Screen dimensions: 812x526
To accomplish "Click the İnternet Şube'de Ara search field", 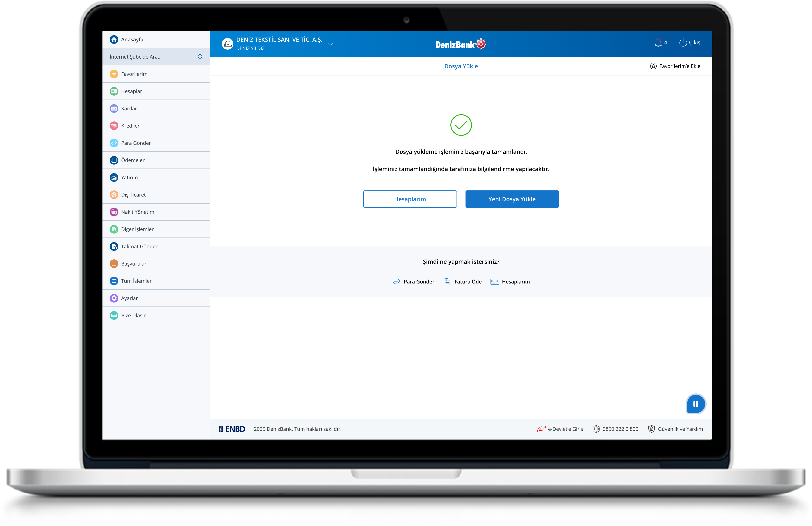I will [150, 57].
